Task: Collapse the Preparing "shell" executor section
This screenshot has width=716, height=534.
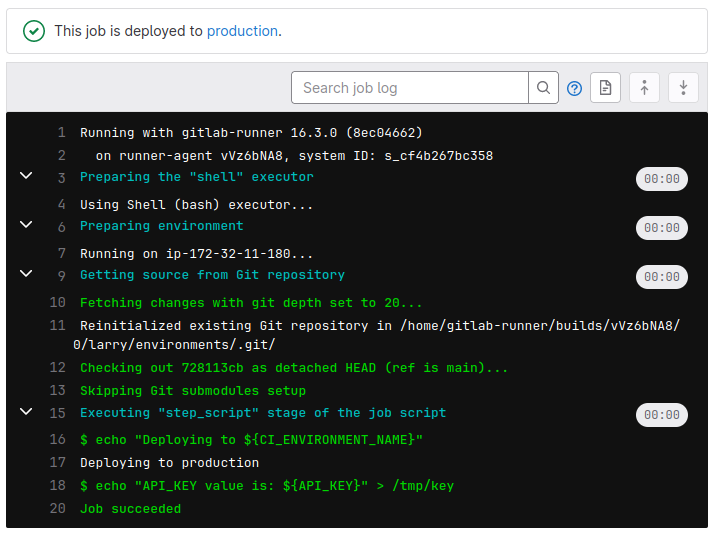Action: (x=26, y=176)
